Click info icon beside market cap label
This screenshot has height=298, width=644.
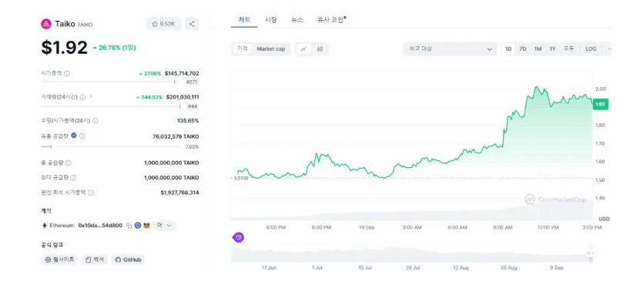tap(67, 73)
